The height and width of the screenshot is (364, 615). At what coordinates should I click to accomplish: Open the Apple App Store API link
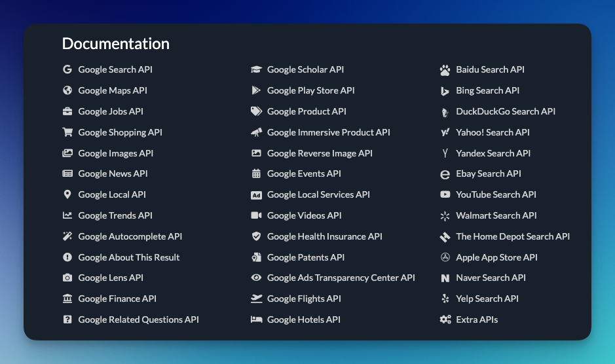point(496,257)
